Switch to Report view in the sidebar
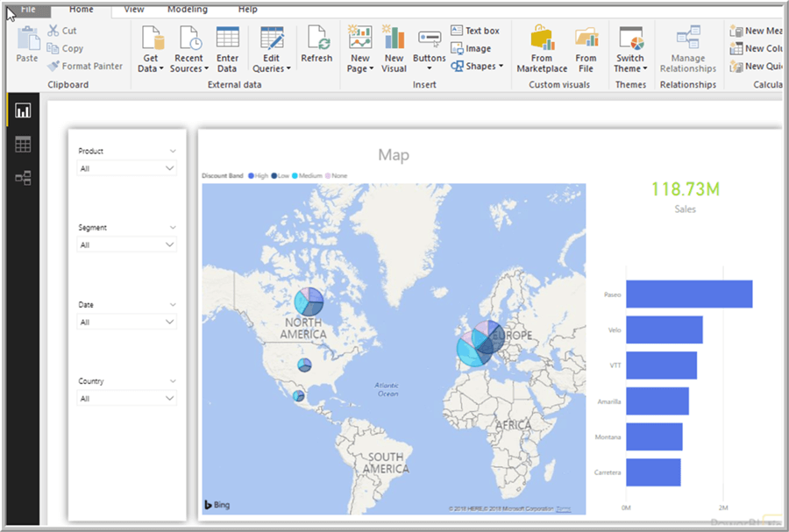Image resolution: width=789 pixels, height=532 pixels. [23, 110]
